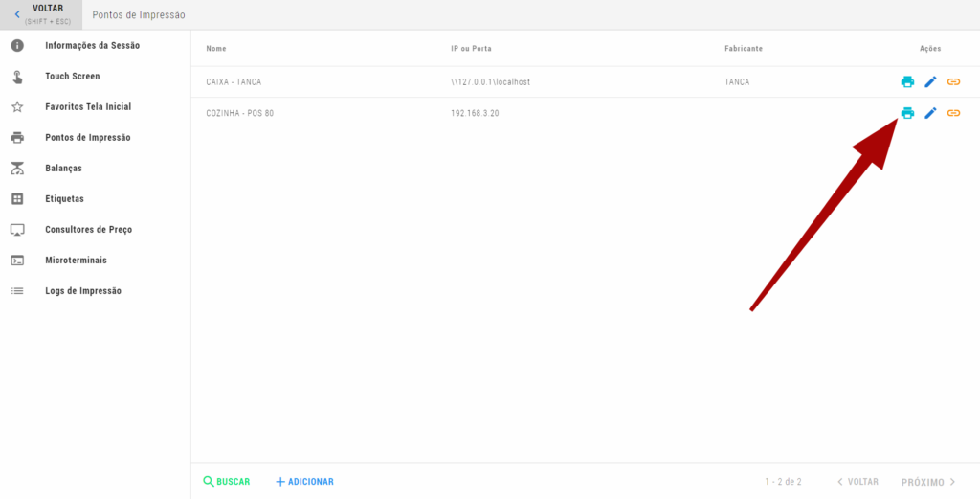Screen dimensions: 980x499
Task: Open Informações da Sessão menu item
Action: click(91, 46)
